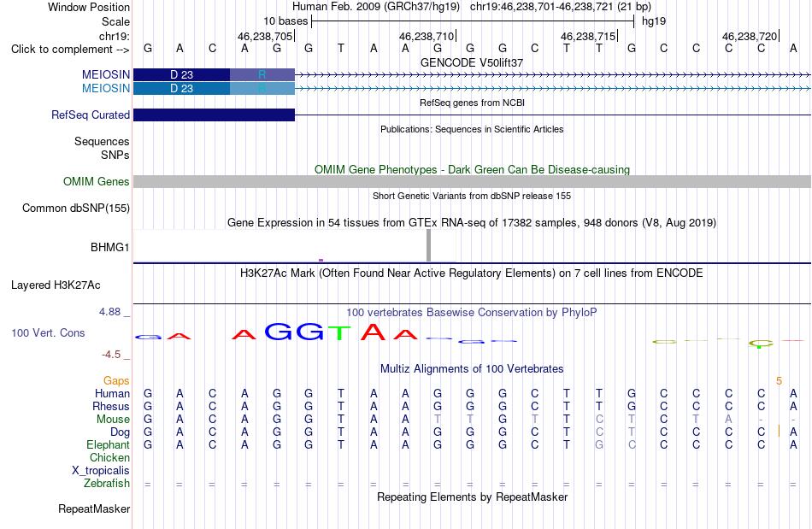Screen dimensions: 812x529
Task: Click the gray GTEx expression bar
Action: (x=428, y=245)
